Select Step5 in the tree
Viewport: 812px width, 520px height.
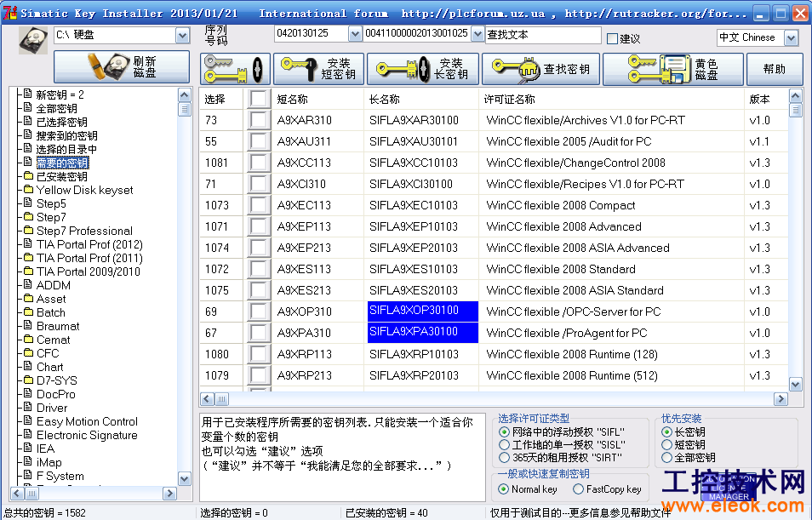click(x=51, y=203)
